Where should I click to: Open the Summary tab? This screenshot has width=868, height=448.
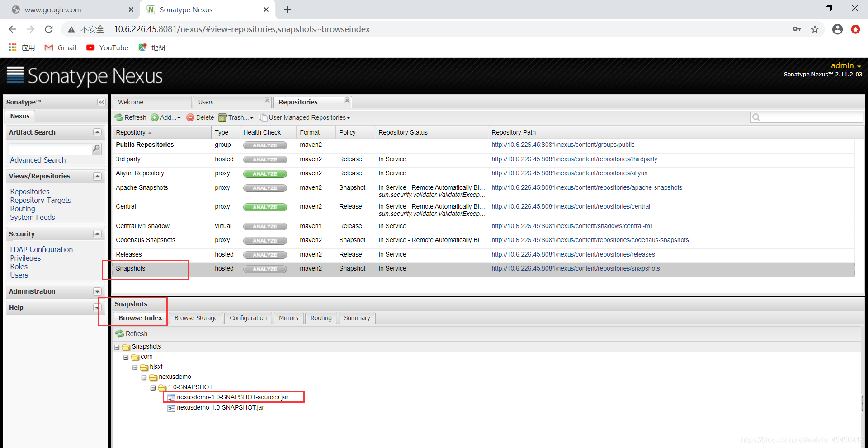[357, 318]
